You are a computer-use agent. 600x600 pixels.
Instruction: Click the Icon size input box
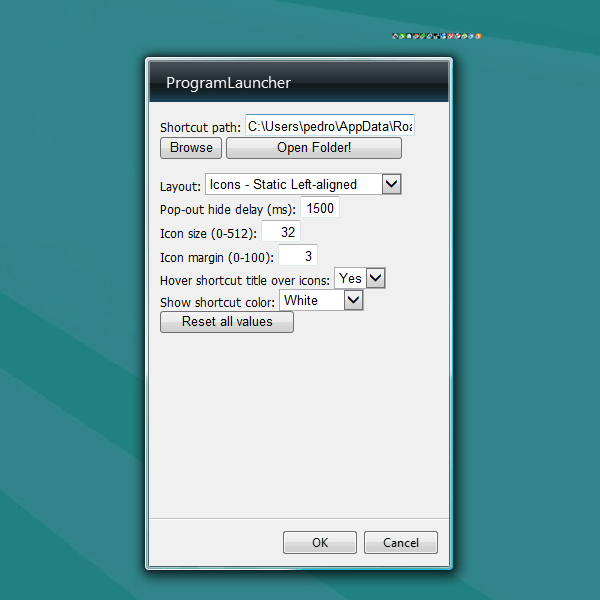pyautogui.click(x=281, y=232)
